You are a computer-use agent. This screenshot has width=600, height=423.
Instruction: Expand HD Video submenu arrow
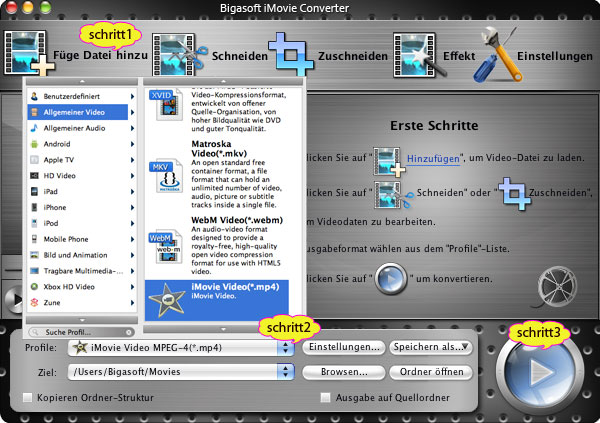pyautogui.click(x=132, y=176)
